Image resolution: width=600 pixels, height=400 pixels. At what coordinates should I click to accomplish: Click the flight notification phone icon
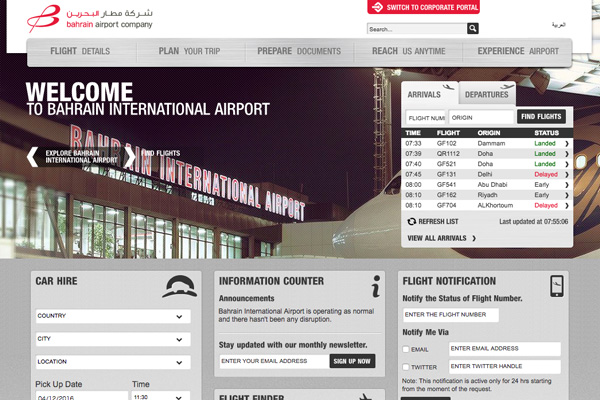coord(557,286)
